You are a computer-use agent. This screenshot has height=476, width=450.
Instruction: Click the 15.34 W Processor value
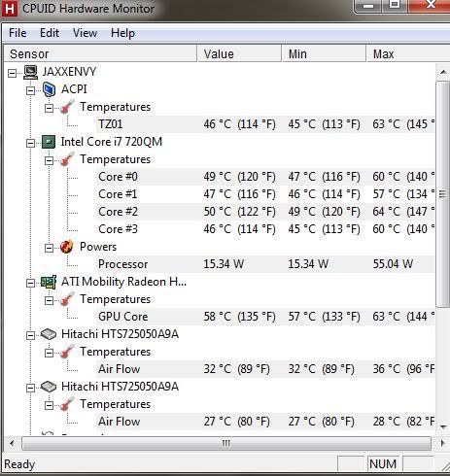click(x=224, y=264)
